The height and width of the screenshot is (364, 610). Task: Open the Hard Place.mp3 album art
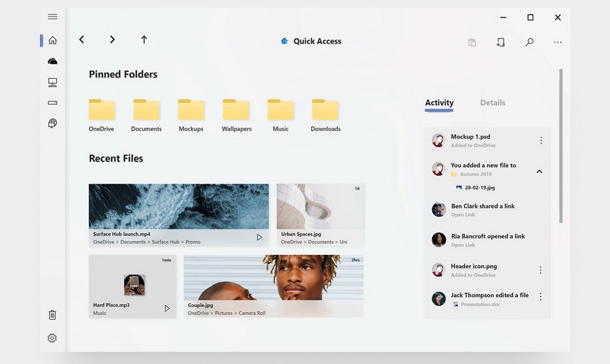click(135, 285)
